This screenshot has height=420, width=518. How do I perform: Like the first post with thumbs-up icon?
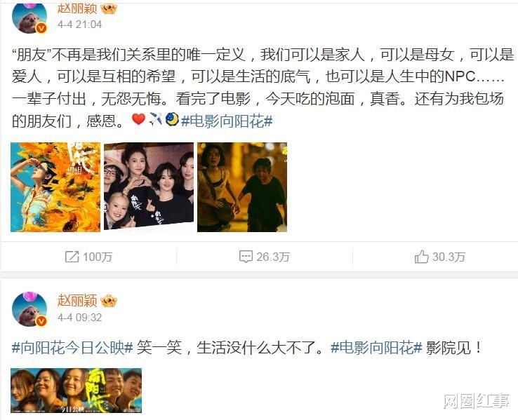pos(422,257)
